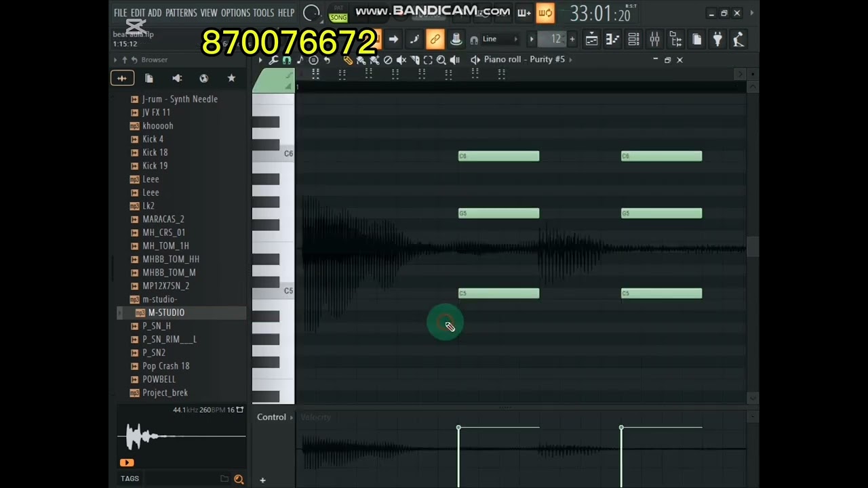Select the MARACAS_2 sample
868x488 pixels.
[x=163, y=220]
